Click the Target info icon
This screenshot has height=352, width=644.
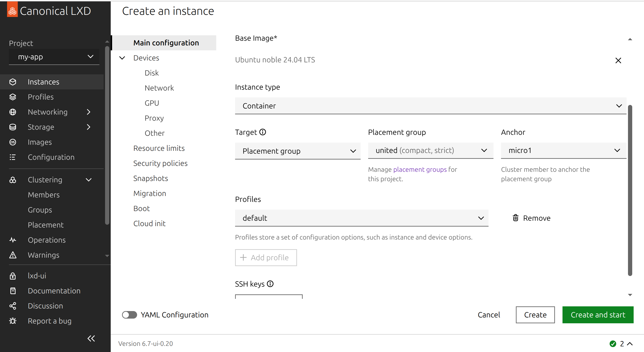click(x=262, y=132)
